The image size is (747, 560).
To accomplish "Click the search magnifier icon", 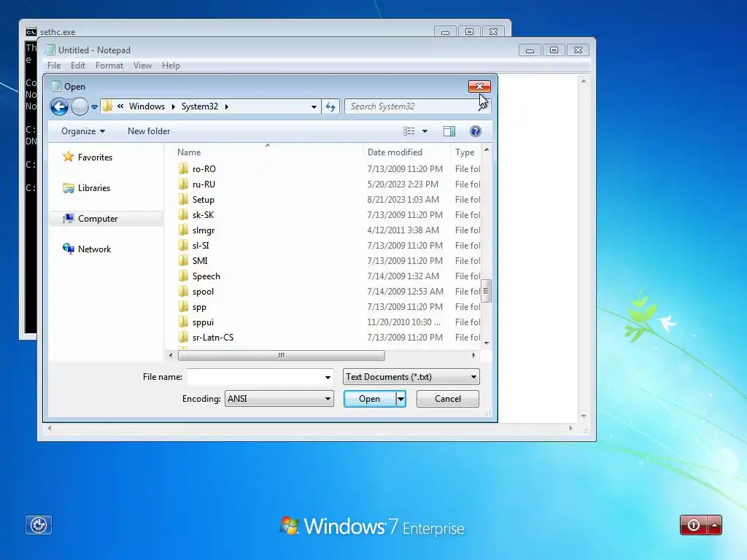I will tap(483, 106).
